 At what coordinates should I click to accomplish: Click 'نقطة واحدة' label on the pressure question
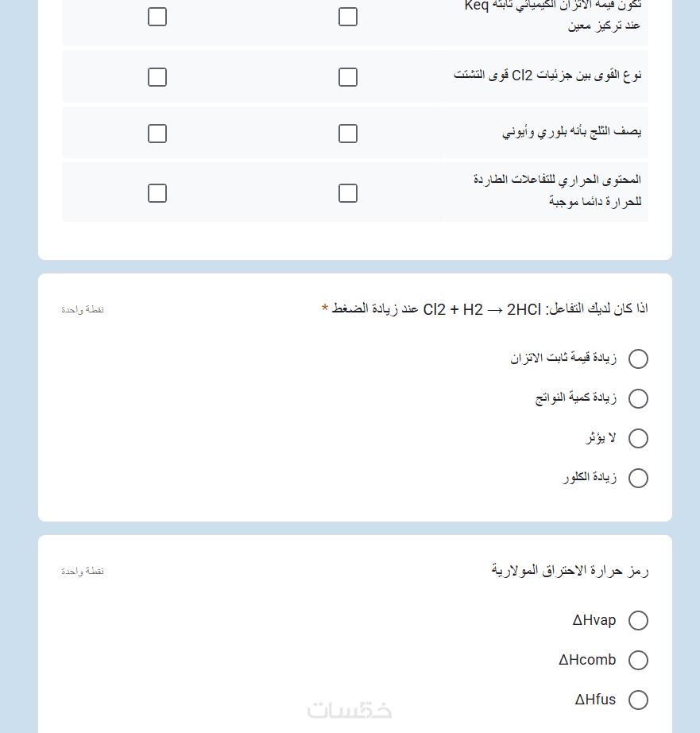point(83,309)
